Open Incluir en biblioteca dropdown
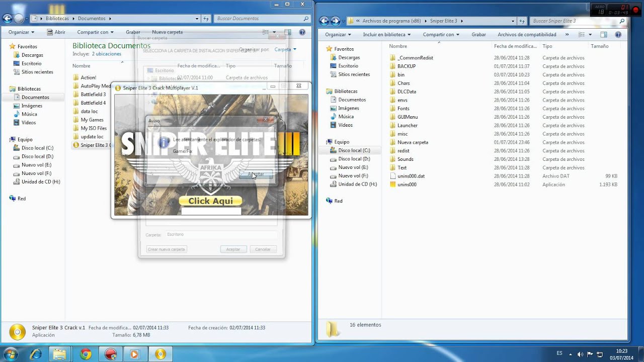644x362 pixels. click(x=387, y=35)
